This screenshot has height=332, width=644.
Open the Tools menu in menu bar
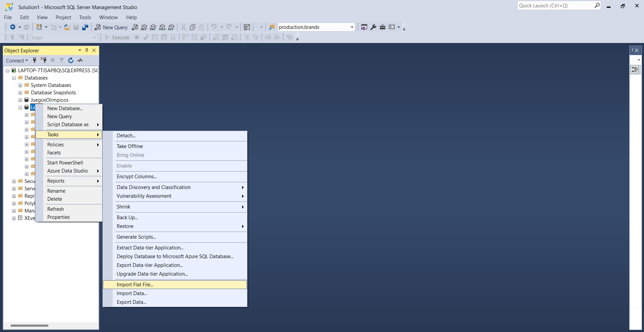(85, 17)
